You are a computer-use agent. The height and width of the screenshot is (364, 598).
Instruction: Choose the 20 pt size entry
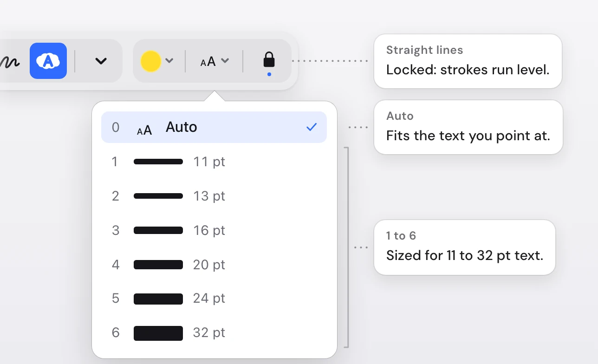click(x=214, y=265)
